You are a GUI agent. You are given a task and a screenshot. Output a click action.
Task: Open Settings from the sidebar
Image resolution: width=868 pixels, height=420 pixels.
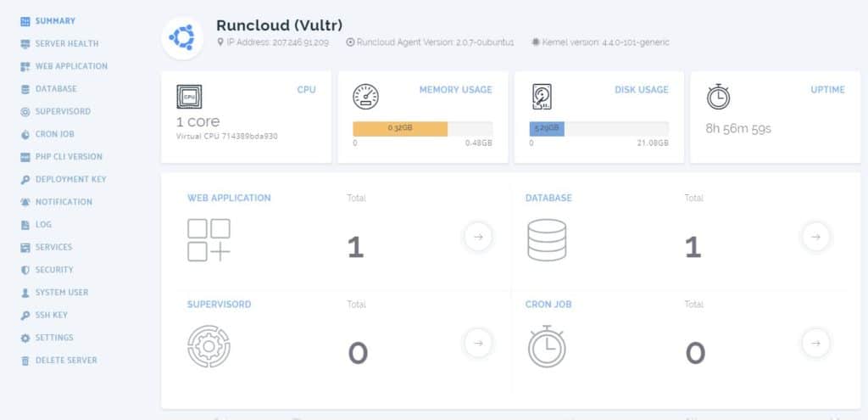click(54, 338)
